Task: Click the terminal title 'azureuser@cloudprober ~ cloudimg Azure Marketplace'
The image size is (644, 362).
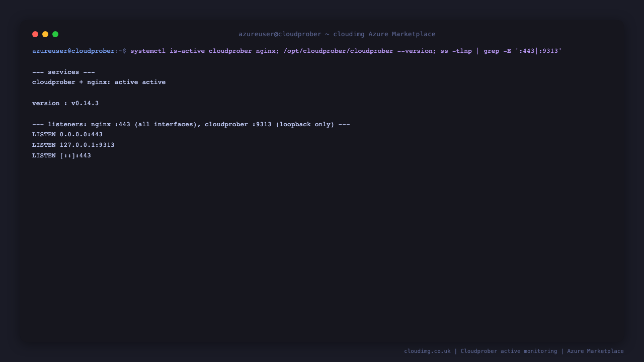Action: [x=337, y=34]
